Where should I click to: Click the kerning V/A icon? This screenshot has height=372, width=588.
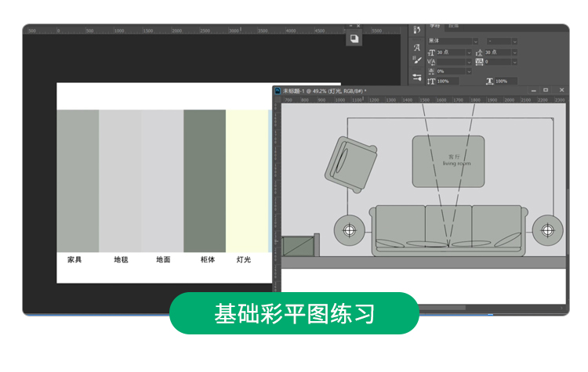pos(432,62)
